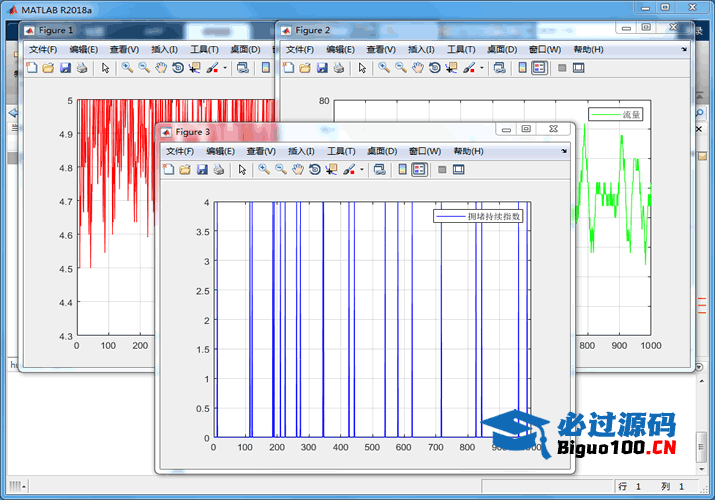The width and height of the screenshot is (715, 500).
Task: Open 桌面(D) menu in Figure 1
Action: (x=245, y=49)
